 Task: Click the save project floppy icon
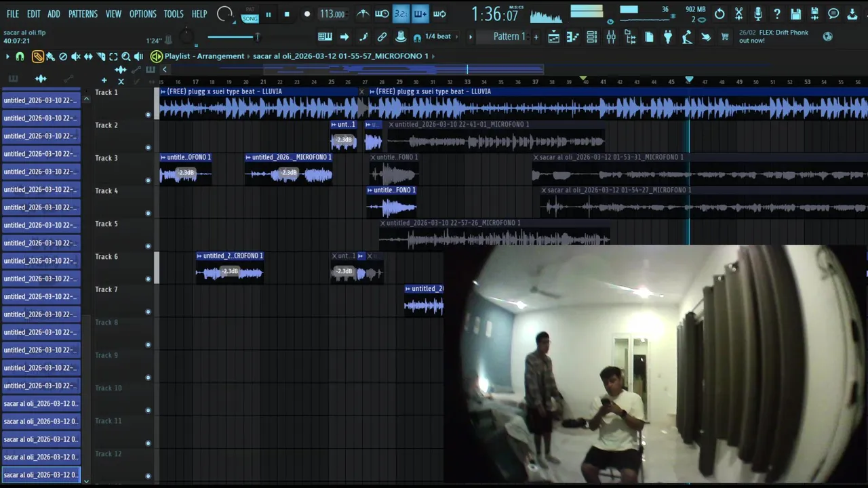pos(795,14)
